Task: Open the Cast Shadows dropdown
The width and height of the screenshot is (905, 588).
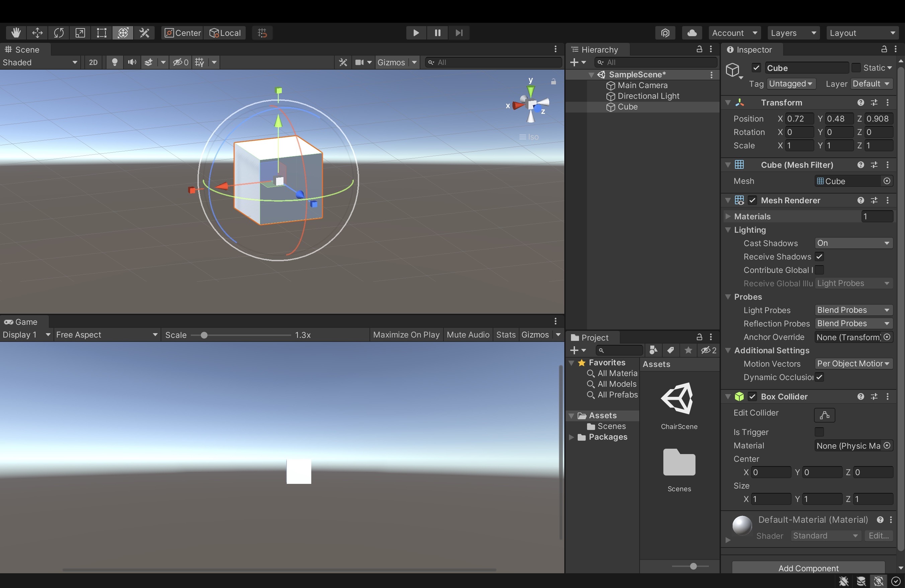Action: 853,243
